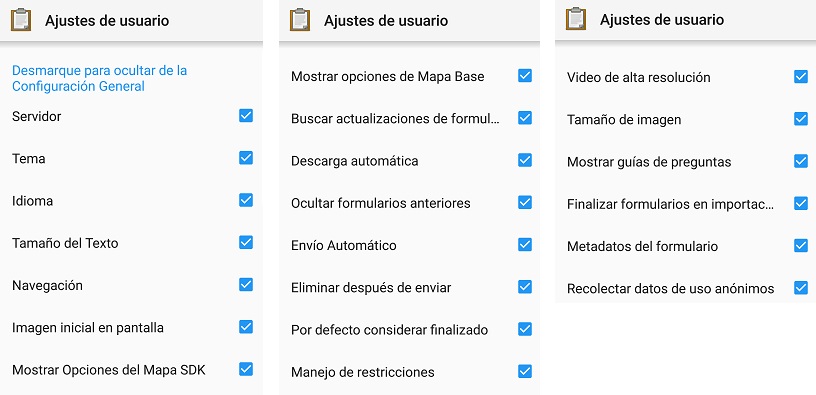Toggle Eliminar después de enviar checkbox
Viewport: 816px width, 395px height.
click(525, 286)
